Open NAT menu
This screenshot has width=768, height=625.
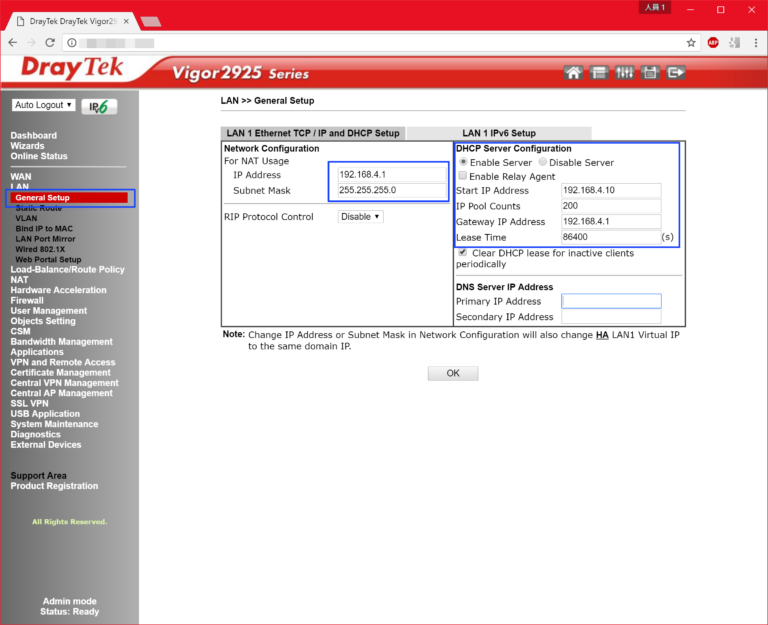coord(20,280)
